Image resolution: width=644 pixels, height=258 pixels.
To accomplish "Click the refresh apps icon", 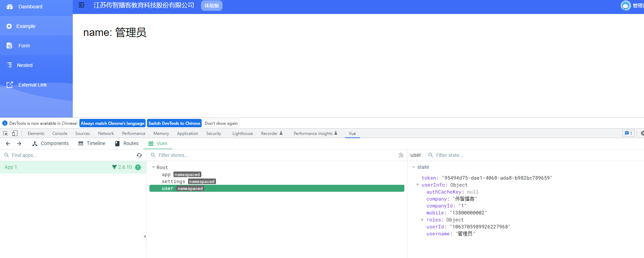I will pos(139,155).
